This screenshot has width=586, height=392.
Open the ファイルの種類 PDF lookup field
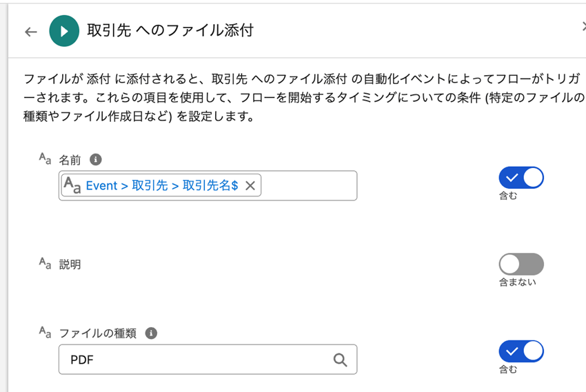[x=193, y=360]
